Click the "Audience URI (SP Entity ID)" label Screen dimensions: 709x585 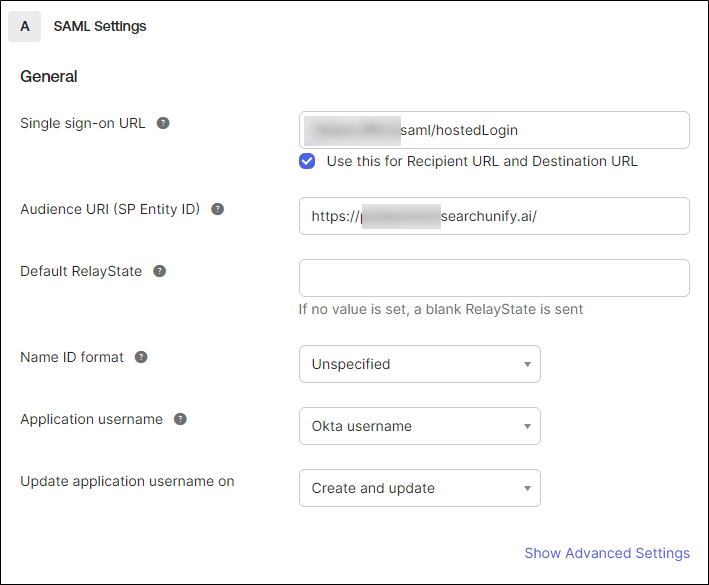click(110, 210)
